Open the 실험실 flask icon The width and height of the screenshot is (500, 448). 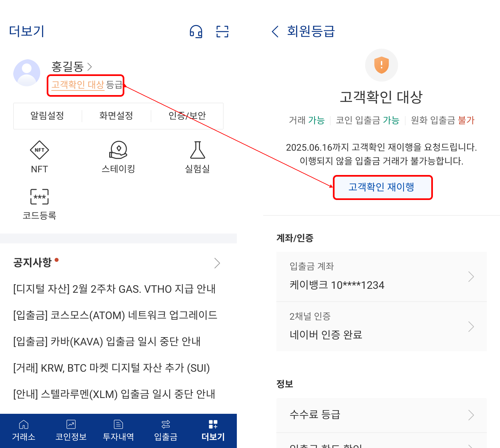coord(197,150)
